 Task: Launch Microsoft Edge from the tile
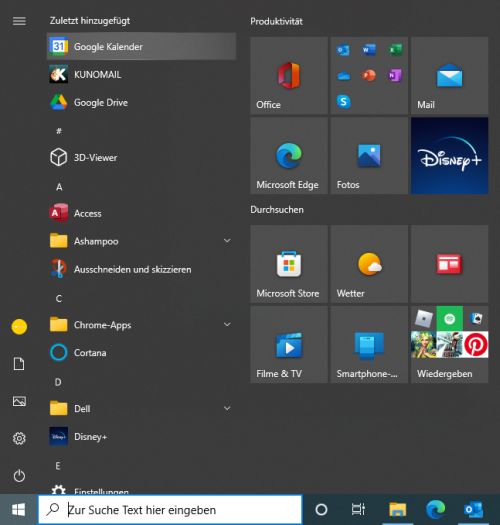coord(289,156)
